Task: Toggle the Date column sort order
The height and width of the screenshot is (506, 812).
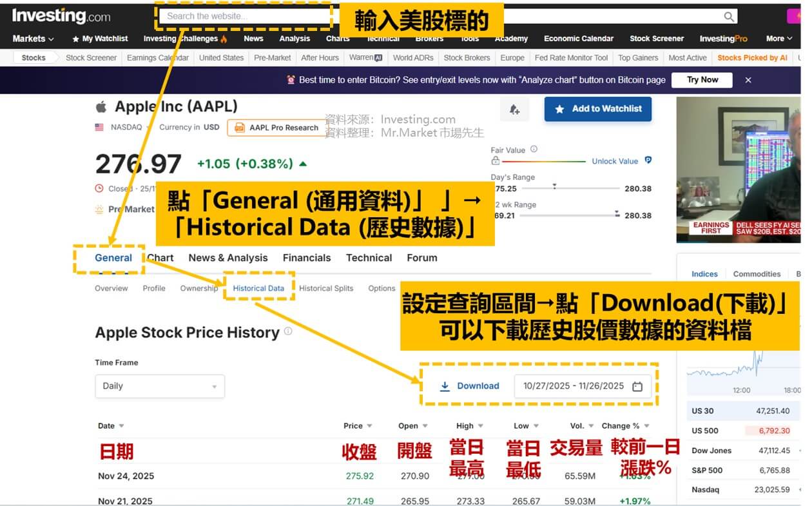Action: [x=122, y=425]
